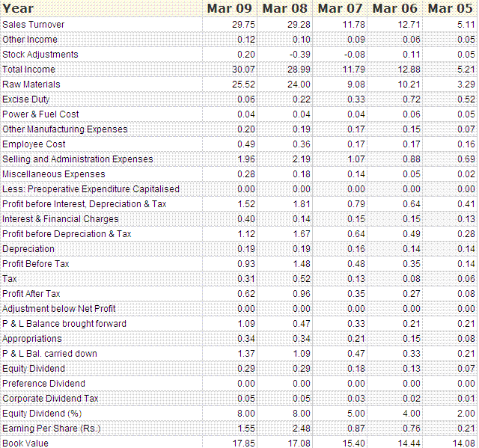Click Mar 08 Stock Adjustments value -0.39

(299, 55)
